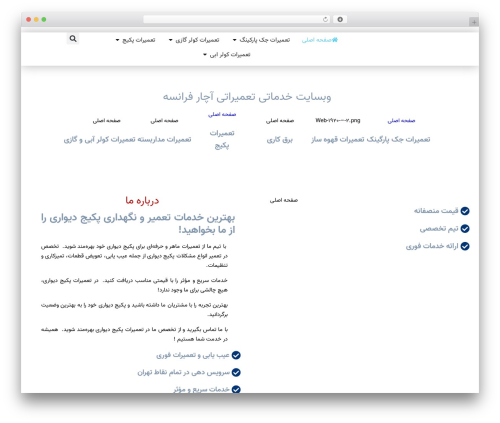Click checkmark icon beside خدمات سریع و مؤثر

[236, 389]
